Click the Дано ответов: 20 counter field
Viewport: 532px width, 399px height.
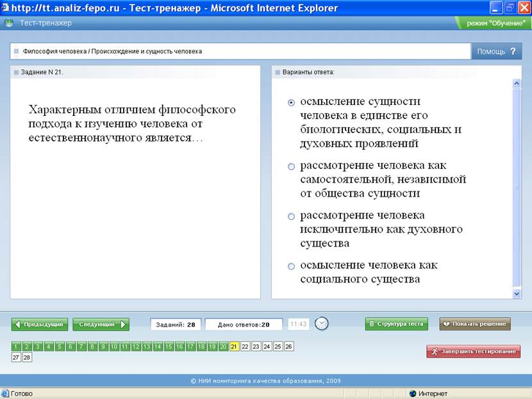pyautogui.click(x=244, y=325)
